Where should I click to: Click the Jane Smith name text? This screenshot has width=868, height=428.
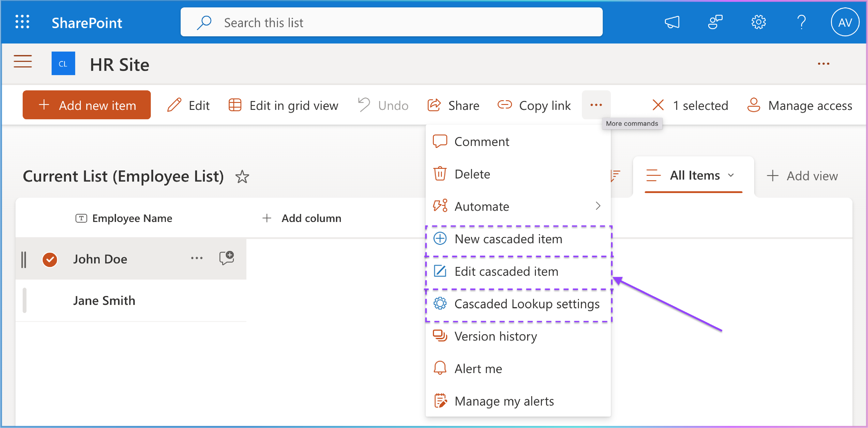coord(104,301)
